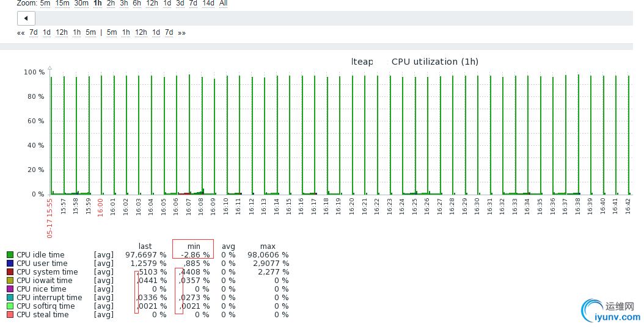Click the 'max' column header

click(268, 246)
